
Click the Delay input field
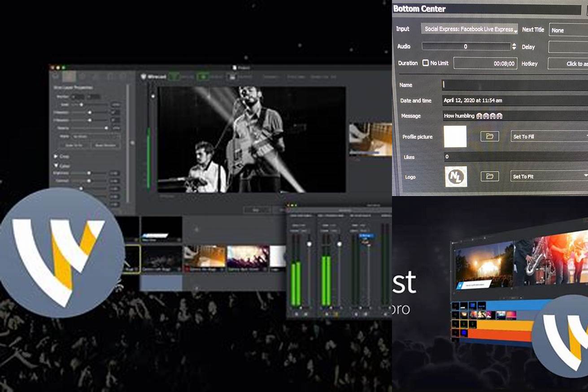click(568, 47)
